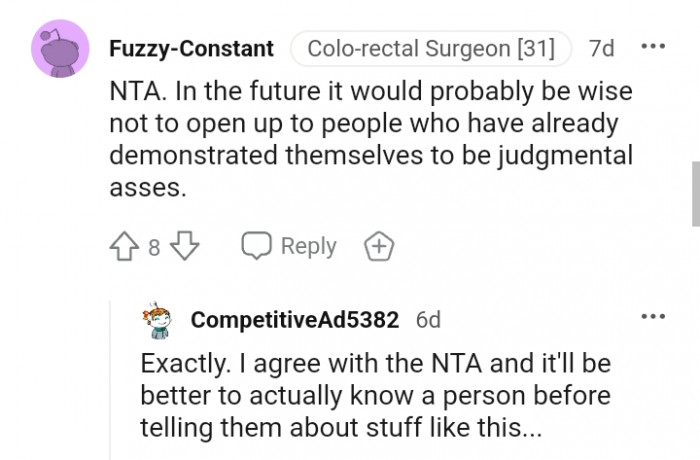Click the Reply button label
The image size is (700, 460).
pos(308,246)
